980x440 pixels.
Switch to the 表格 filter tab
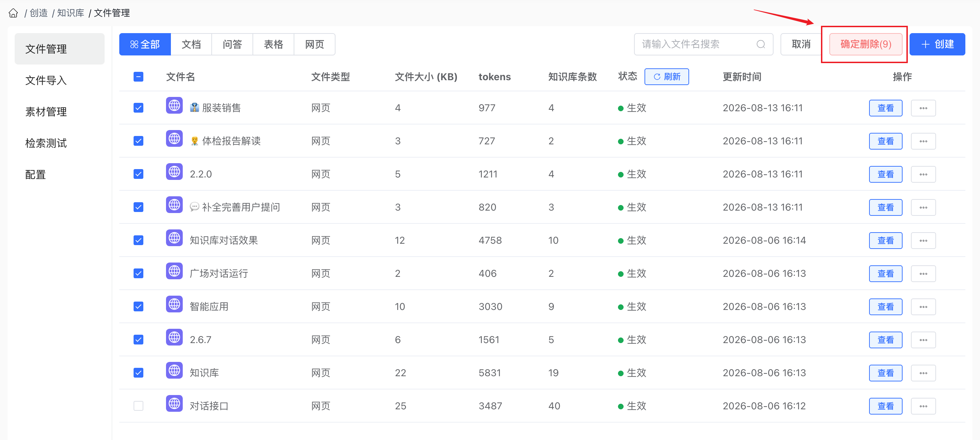[x=273, y=45]
